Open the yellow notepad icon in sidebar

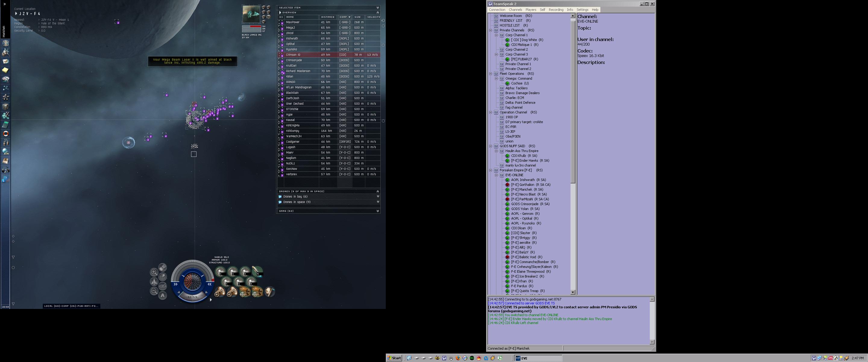pyautogui.click(x=6, y=70)
